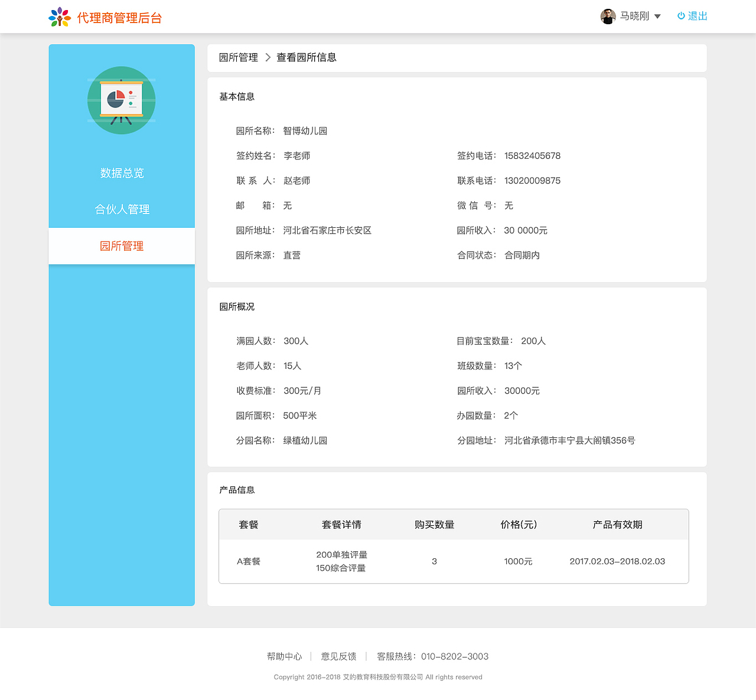
Task: Click the 基本信息 section heading
Action: pyautogui.click(x=237, y=97)
